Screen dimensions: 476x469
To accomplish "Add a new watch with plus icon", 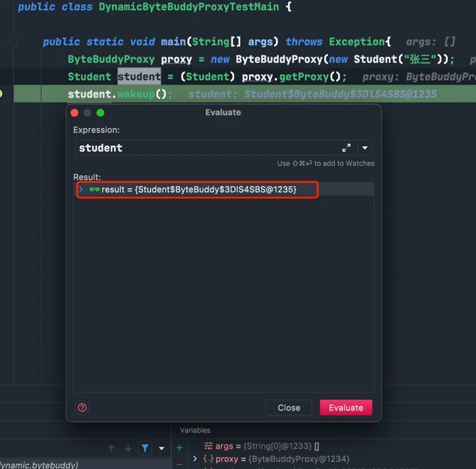I will coord(179,448).
